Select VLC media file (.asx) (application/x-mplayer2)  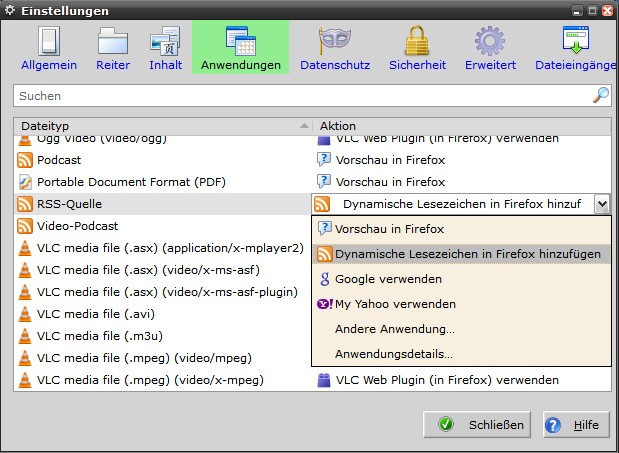pyautogui.click(x=163, y=248)
